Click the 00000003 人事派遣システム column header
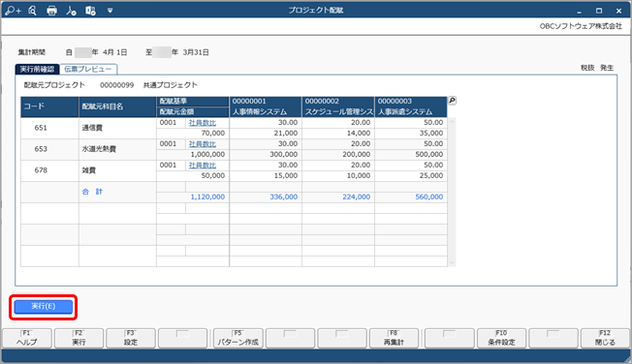 [411, 106]
